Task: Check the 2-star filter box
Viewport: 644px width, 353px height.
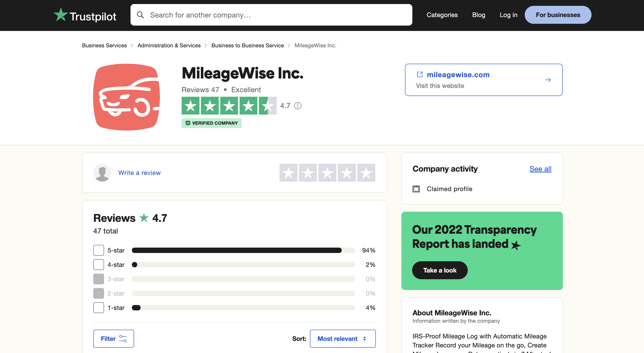Action: tap(98, 293)
